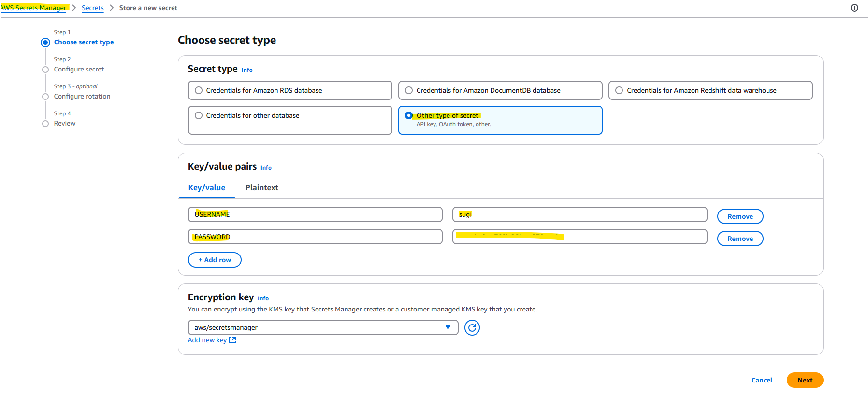
Task: Select the Choose secret type step
Action: tap(84, 42)
